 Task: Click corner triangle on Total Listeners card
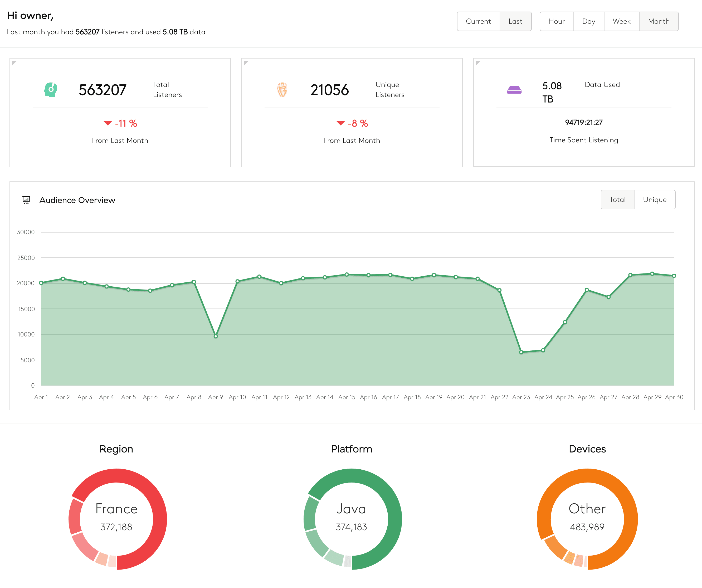pos(14,62)
